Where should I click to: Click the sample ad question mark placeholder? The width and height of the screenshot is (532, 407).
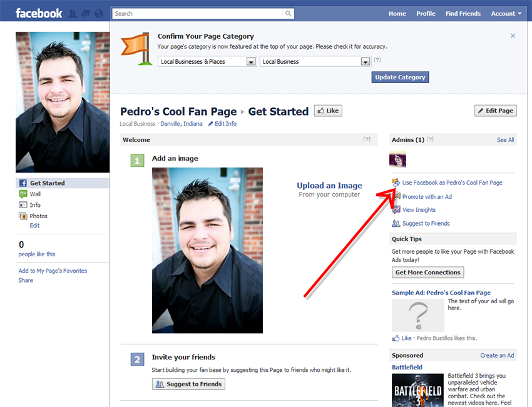point(418,316)
